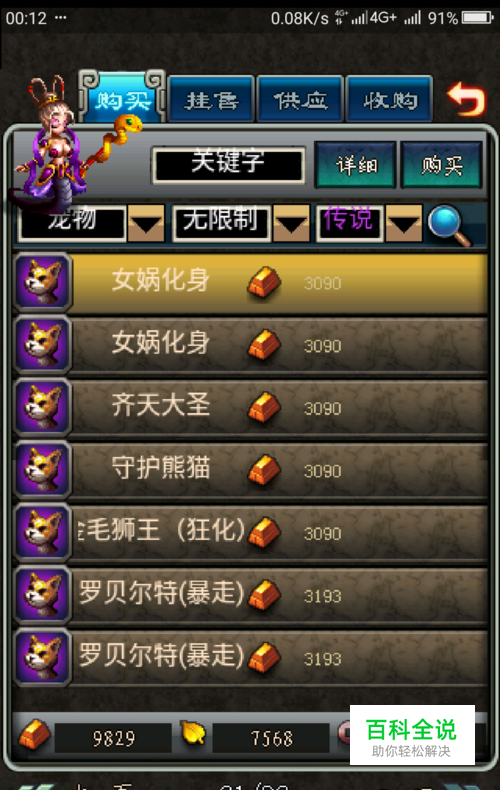Switch to the 挂售 tab
Image resolution: width=500 pixels, height=790 pixels.
pos(211,100)
